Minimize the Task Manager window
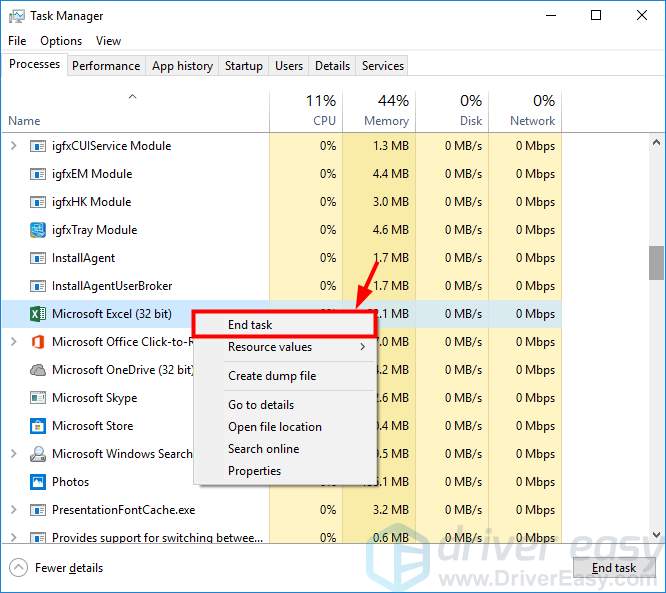This screenshot has height=593, width=666. pos(551,16)
